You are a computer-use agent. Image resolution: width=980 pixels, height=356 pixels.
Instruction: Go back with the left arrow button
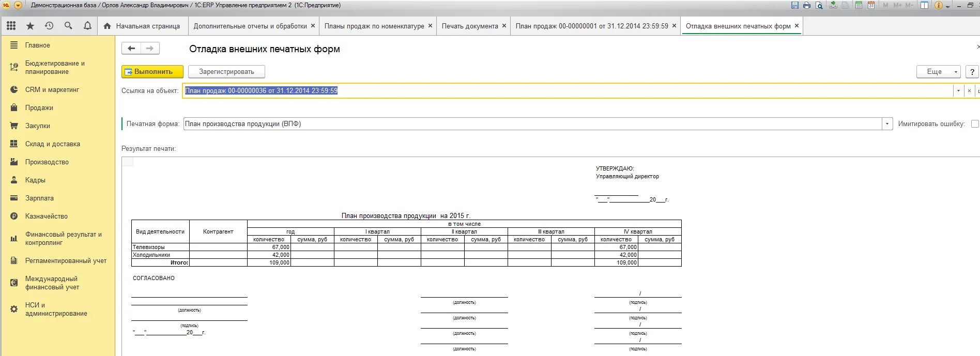click(131, 49)
